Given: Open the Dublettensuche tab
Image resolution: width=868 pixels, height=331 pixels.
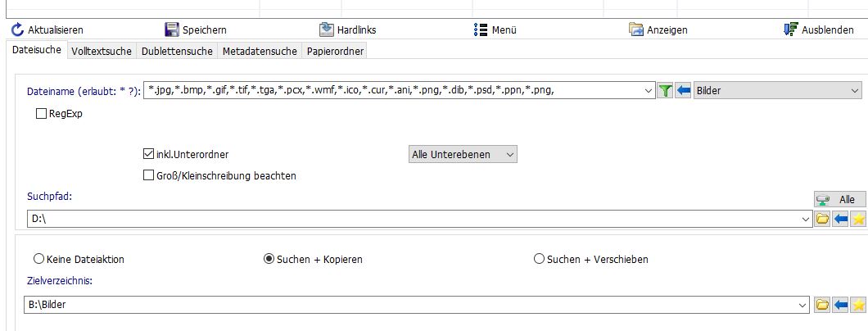Looking at the screenshot, I should (177, 52).
